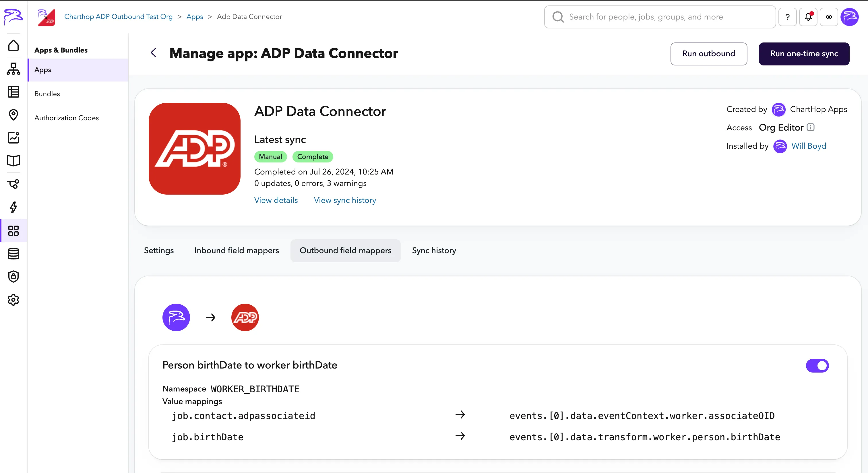Screen dimensions: 868x473
Task: Open the database stack icon
Action: 13,254
